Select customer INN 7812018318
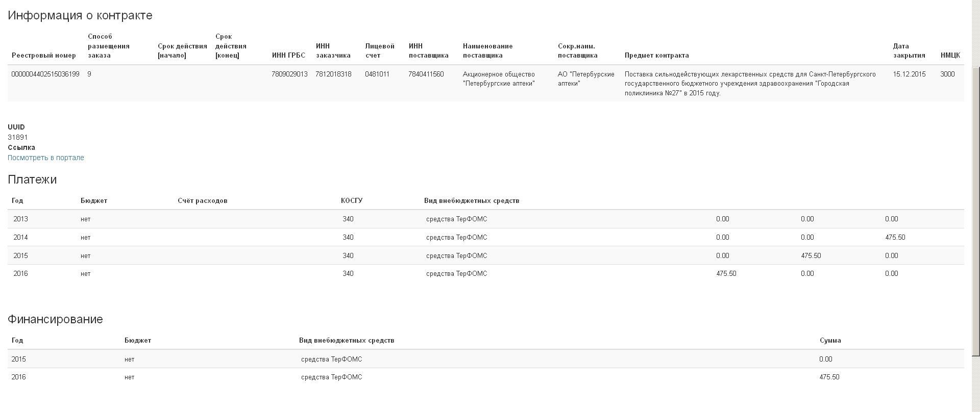 333,74
